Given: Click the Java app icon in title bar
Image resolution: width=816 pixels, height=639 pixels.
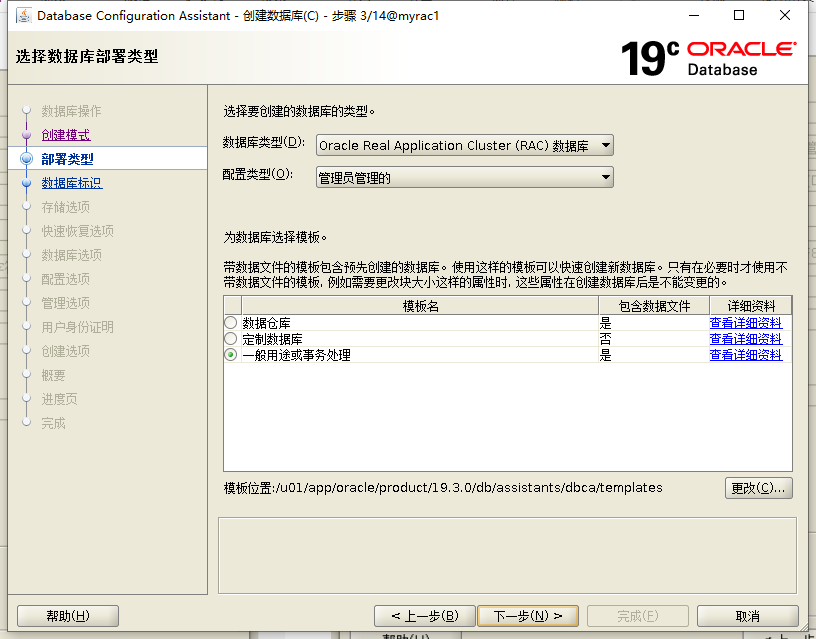Looking at the screenshot, I should tap(24, 16).
